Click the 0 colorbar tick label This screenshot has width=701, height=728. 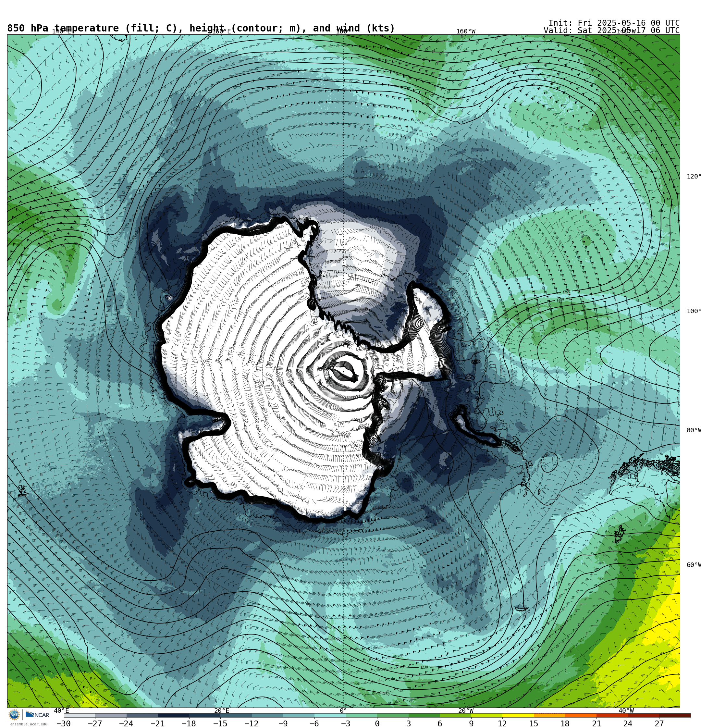pos(377,723)
